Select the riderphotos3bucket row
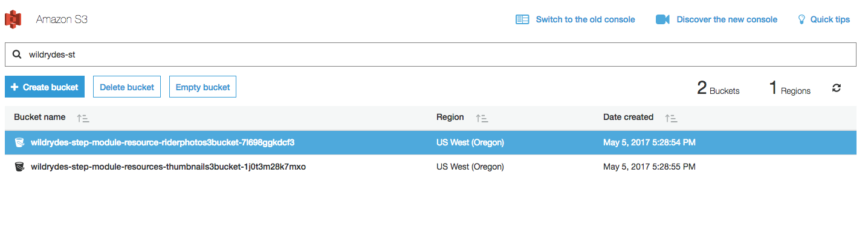868x232 pixels. click(x=430, y=143)
